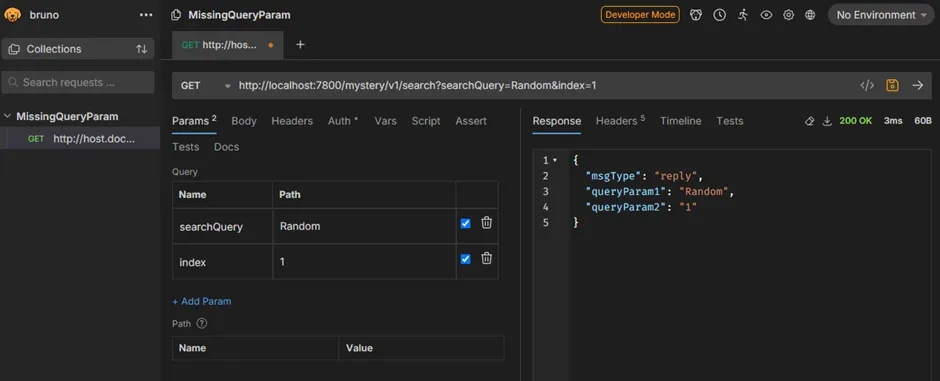
Task: Open a new request tab with plus
Action: tap(300, 45)
